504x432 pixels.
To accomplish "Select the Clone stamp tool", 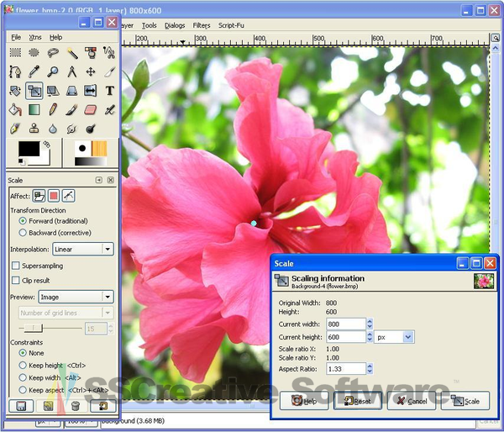I will point(34,129).
